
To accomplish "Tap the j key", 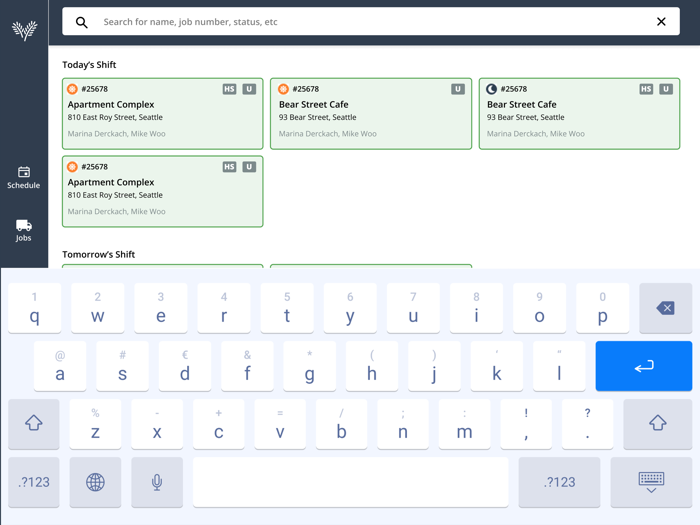I will pos(434,366).
